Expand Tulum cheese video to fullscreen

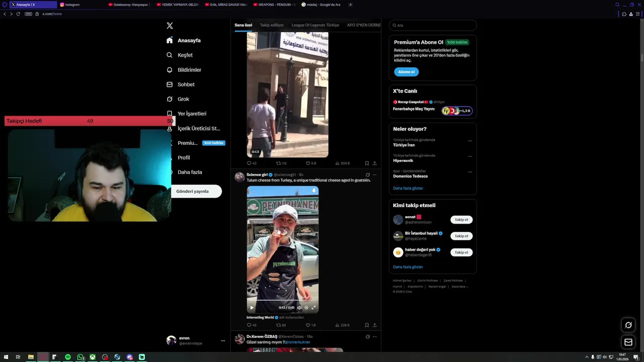[313, 308]
